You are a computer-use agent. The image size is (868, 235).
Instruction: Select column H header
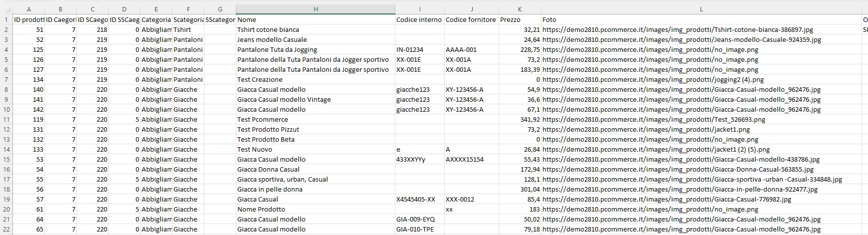[x=316, y=9]
